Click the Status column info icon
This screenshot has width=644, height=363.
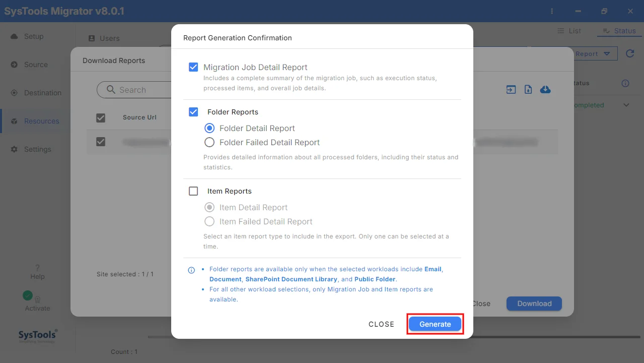click(x=625, y=83)
